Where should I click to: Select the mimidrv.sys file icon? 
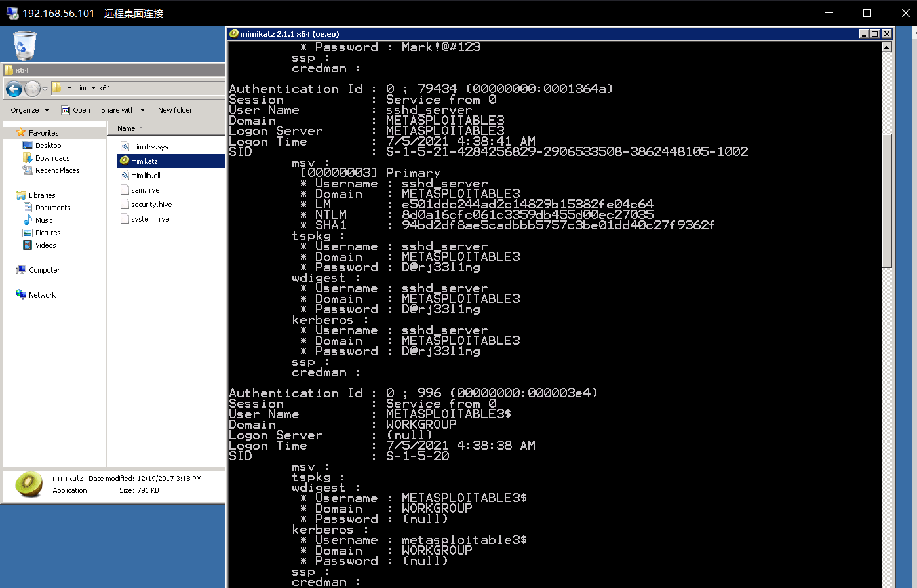[125, 147]
